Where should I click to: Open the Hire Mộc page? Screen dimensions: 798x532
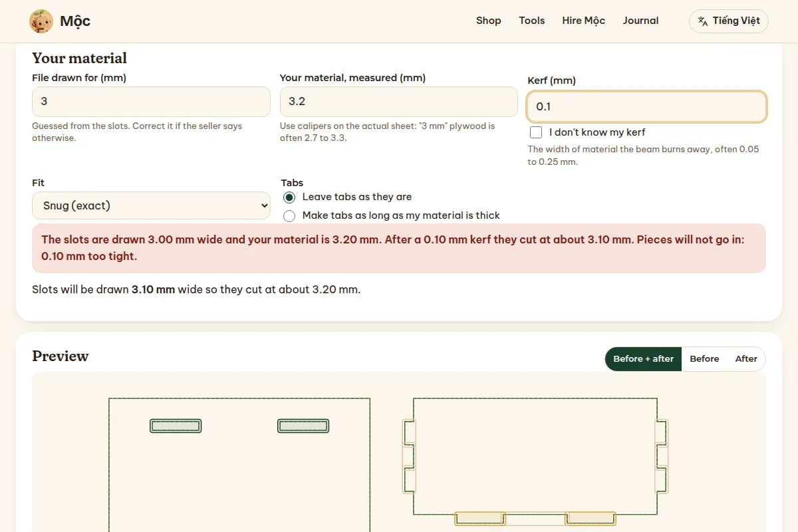tap(584, 21)
